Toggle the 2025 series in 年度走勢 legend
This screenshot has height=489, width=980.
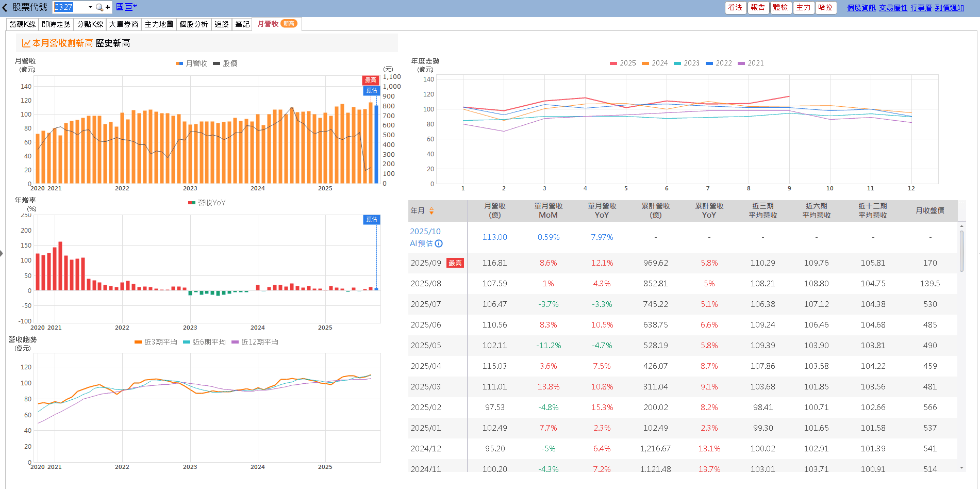623,63
